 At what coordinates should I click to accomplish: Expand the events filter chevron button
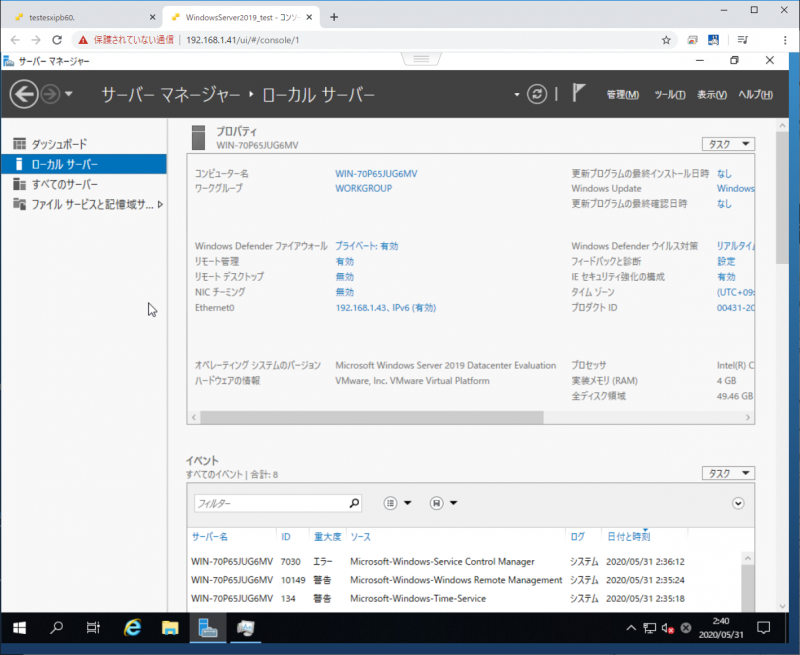pyautogui.click(x=738, y=503)
